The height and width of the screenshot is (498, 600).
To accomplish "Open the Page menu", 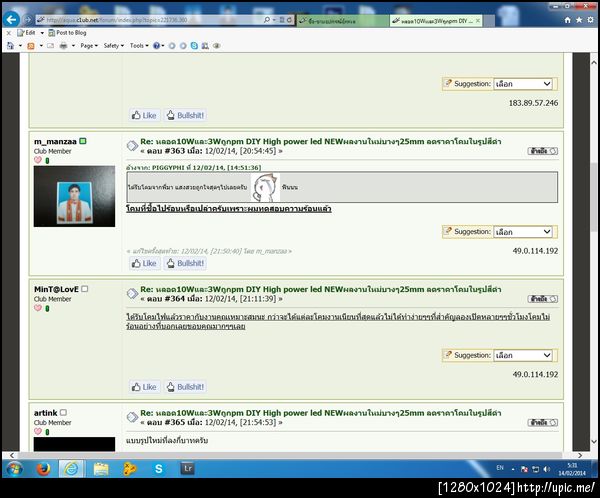I will pyautogui.click(x=89, y=46).
